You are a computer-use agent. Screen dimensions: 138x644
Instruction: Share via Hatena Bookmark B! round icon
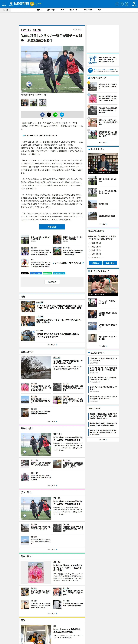point(62,115)
